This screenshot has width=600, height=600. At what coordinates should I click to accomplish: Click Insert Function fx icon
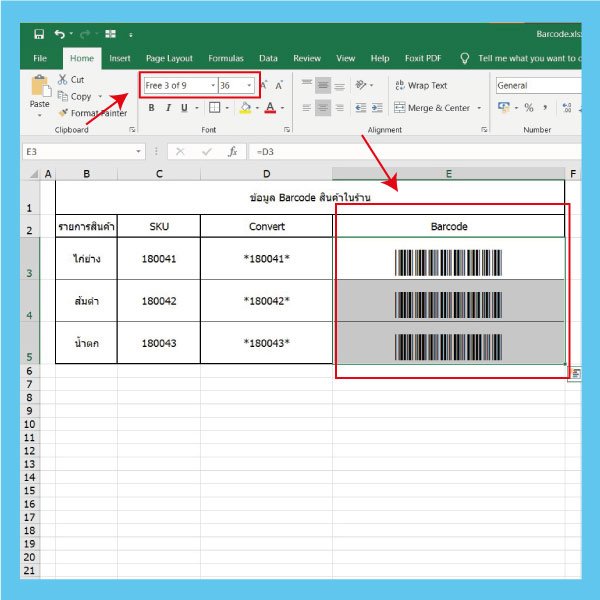click(x=232, y=152)
